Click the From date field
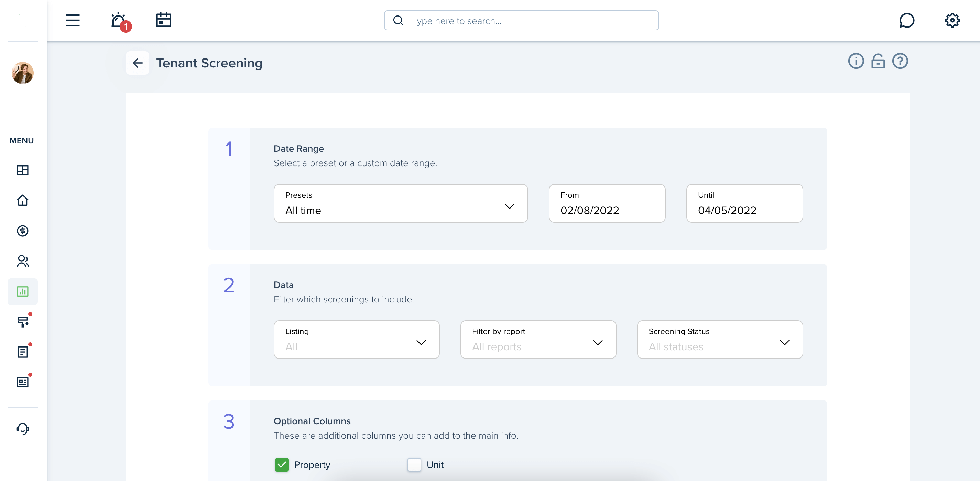 click(607, 203)
